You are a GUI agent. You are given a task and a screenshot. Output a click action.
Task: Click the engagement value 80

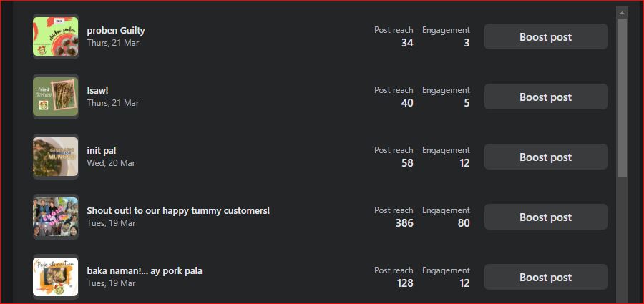pos(463,223)
